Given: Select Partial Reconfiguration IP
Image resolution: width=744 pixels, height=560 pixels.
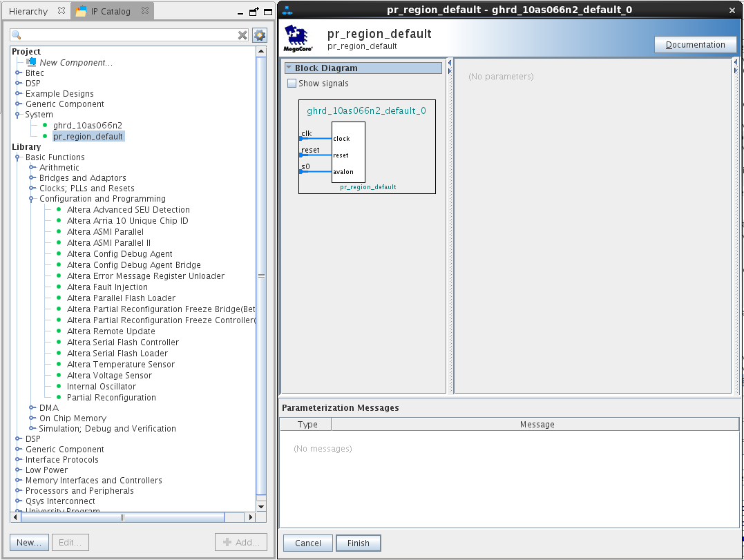Looking at the screenshot, I should [x=111, y=397].
